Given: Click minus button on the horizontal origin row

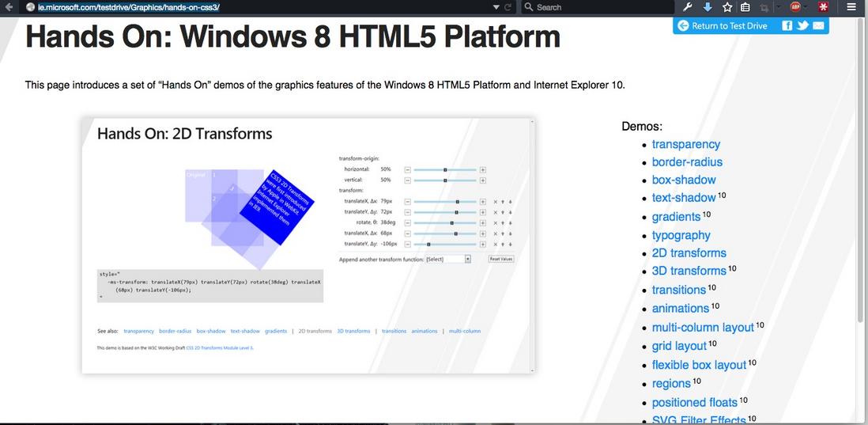Looking at the screenshot, I should [x=407, y=169].
